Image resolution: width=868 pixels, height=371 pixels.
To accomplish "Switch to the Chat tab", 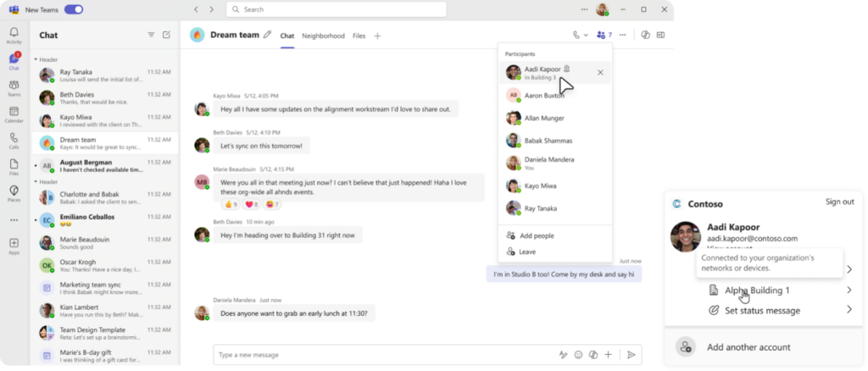I will pos(287,36).
